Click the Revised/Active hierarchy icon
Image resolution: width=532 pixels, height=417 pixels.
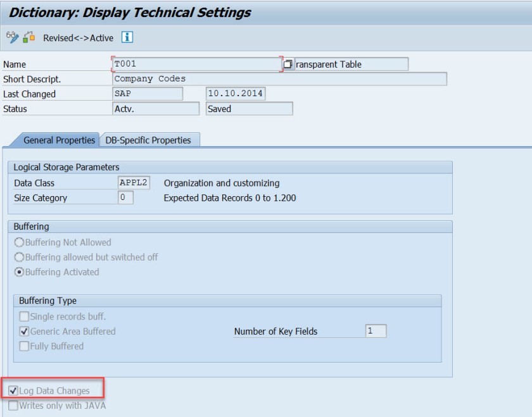28,38
